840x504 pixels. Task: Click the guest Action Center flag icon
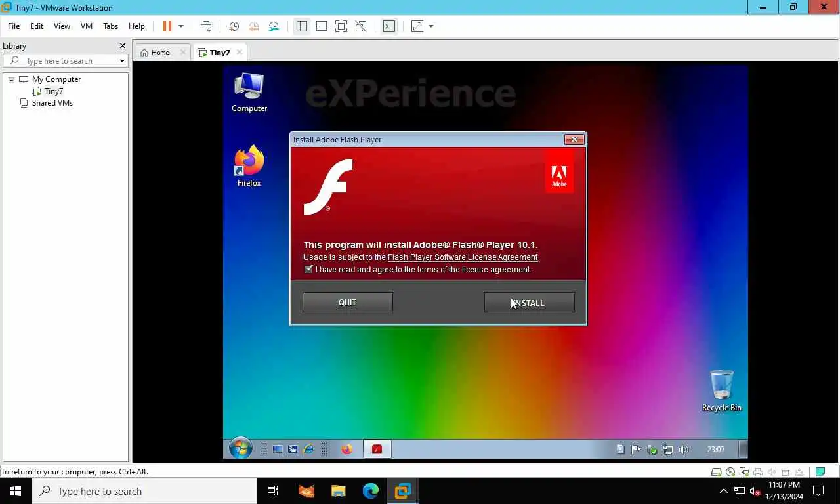pos(636,450)
